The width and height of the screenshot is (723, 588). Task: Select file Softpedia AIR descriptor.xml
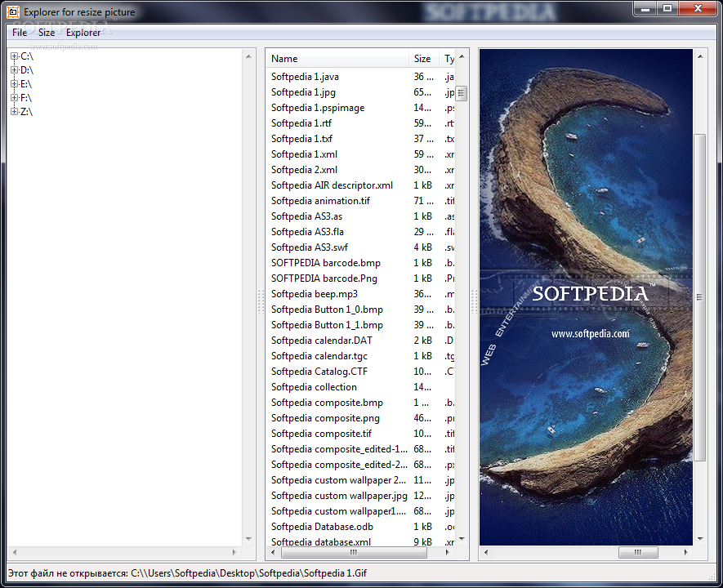click(332, 185)
